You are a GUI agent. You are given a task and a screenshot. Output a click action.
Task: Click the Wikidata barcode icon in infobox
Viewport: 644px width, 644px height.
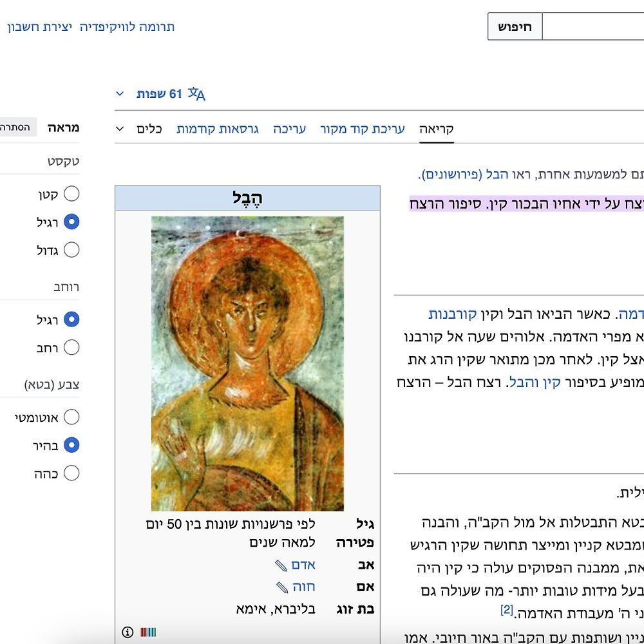[x=148, y=632]
